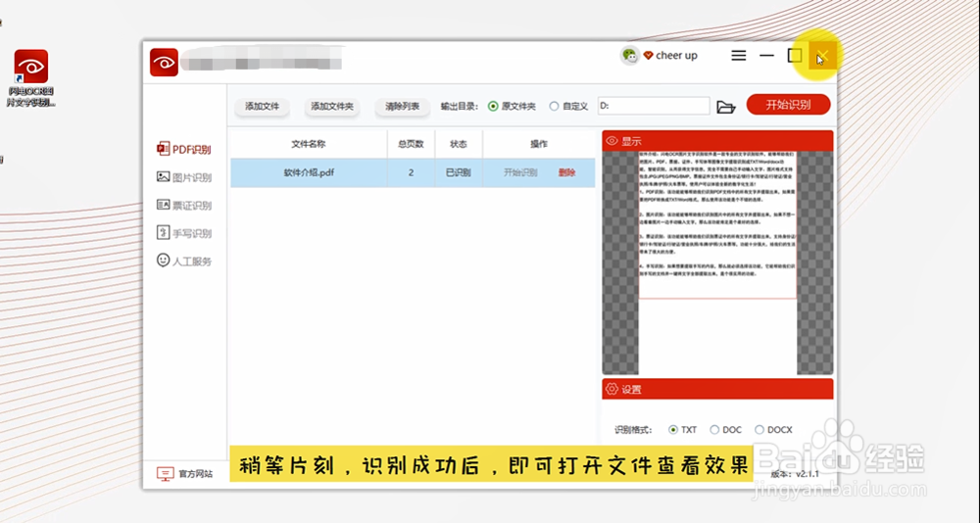Open the WeChat account avatar icon
This screenshot has height=523, width=980.
click(629, 56)
